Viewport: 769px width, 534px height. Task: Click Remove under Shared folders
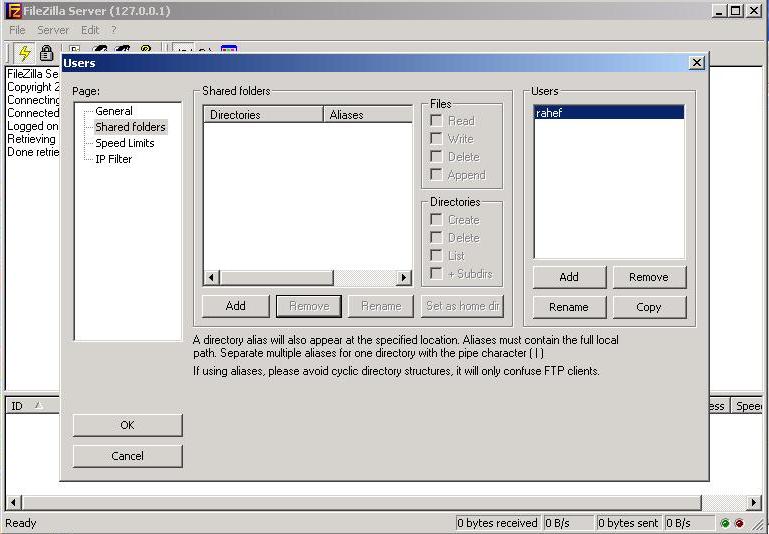coord(309,306)
